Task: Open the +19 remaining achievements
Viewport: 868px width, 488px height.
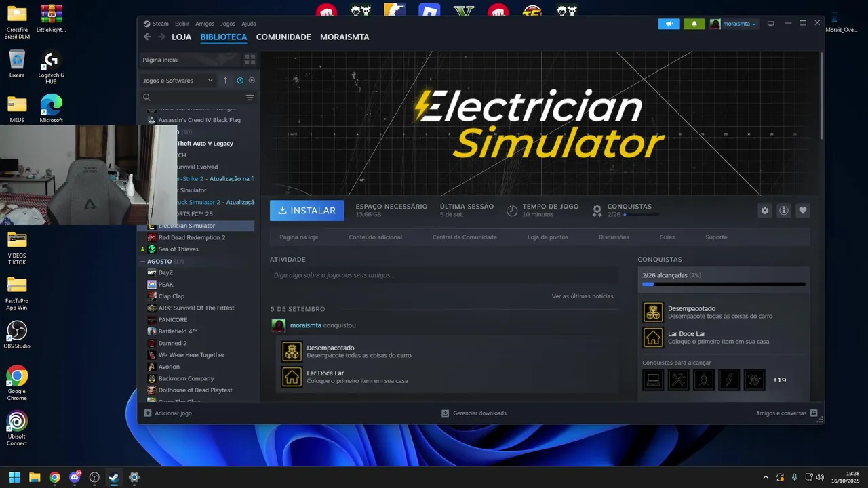Action: 779,380
